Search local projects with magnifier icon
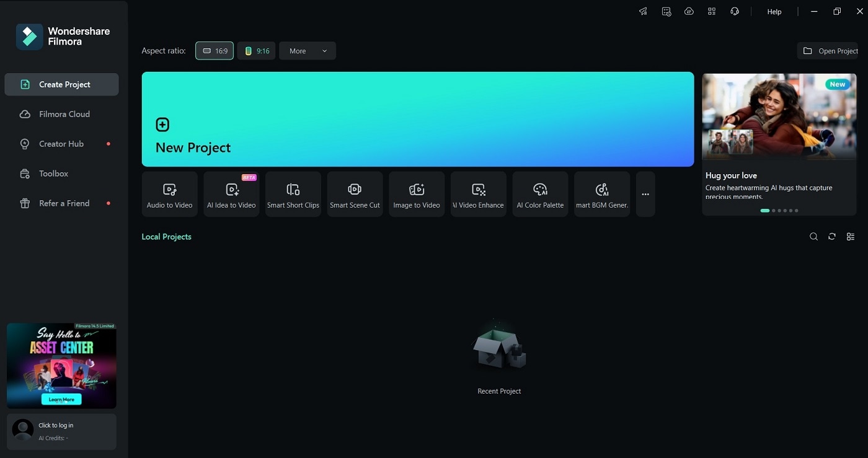This screenshot has width=868, height=458. [x=813, y=237]
